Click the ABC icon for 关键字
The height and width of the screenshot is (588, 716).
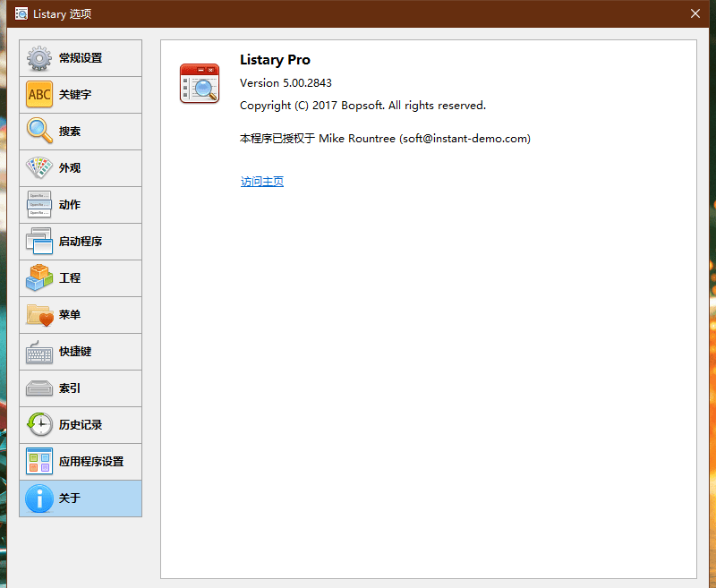click(x=39, y=95)
